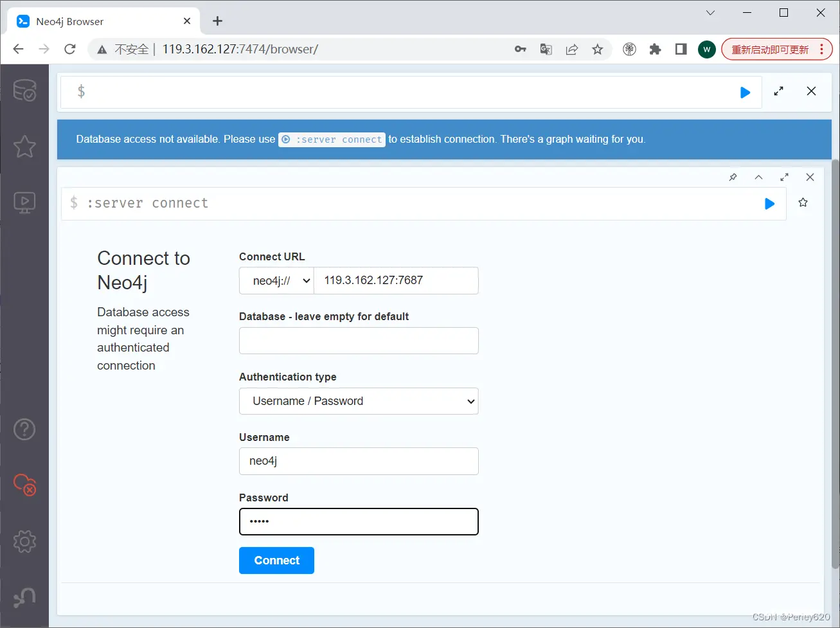Fullscreen the server connect frame
Screen dimensions: 840x628
pyautogui.click(x=784, y=177)
